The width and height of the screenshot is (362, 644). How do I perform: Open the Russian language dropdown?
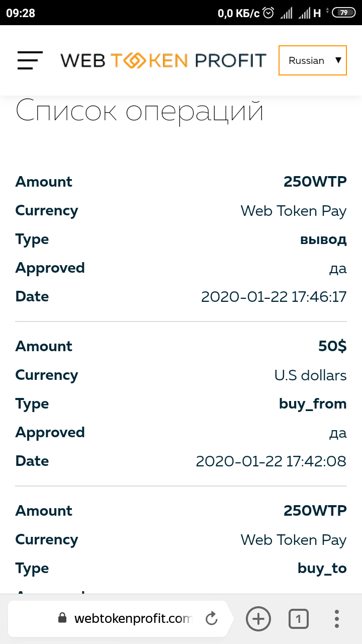(313, 60)
